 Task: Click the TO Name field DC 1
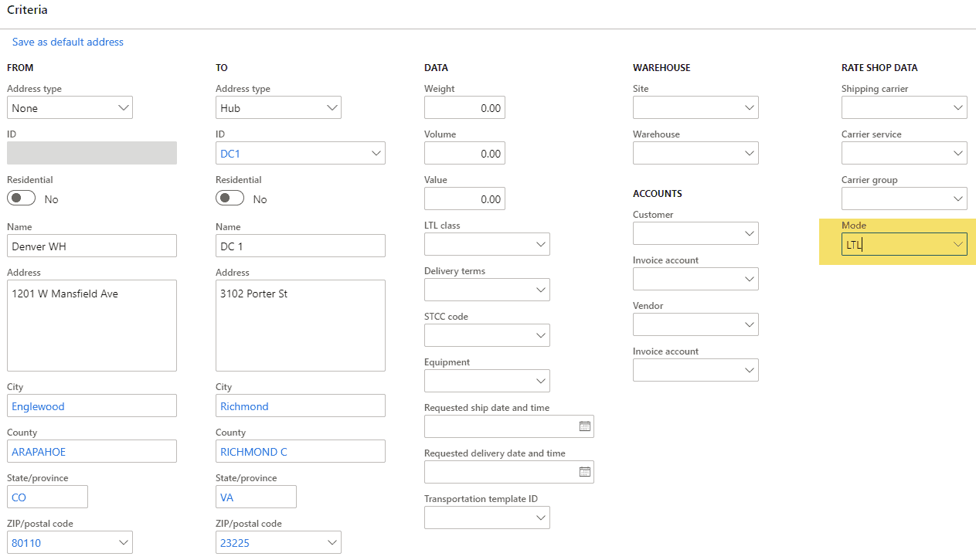[x=301, y=246]
